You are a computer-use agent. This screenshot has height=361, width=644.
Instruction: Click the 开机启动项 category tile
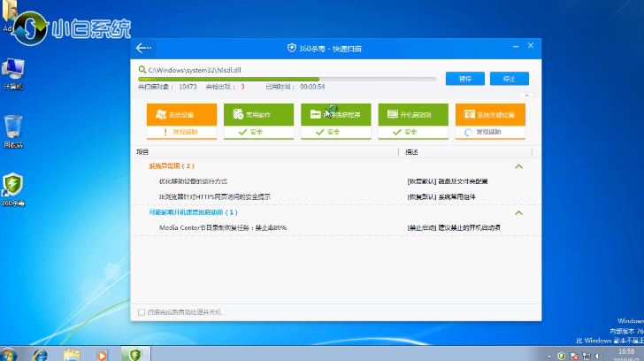(x=412, y=115)
